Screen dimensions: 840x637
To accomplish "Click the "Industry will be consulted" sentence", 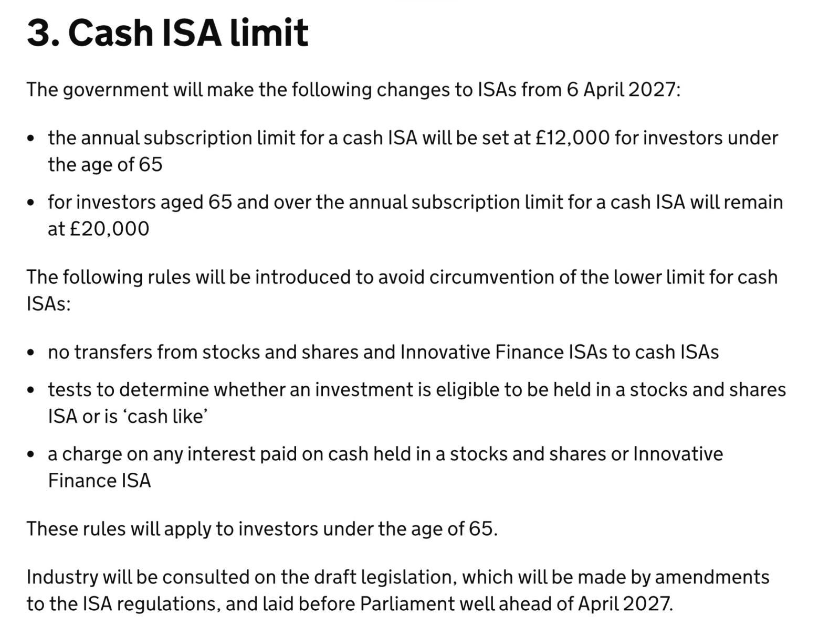I will tap(397, 577).
